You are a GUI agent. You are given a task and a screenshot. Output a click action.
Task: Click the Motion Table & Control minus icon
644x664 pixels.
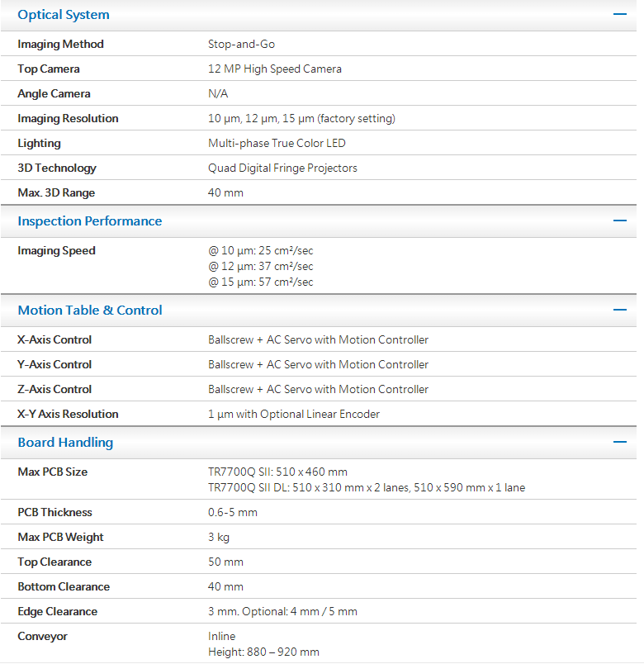tap(620, 310)
